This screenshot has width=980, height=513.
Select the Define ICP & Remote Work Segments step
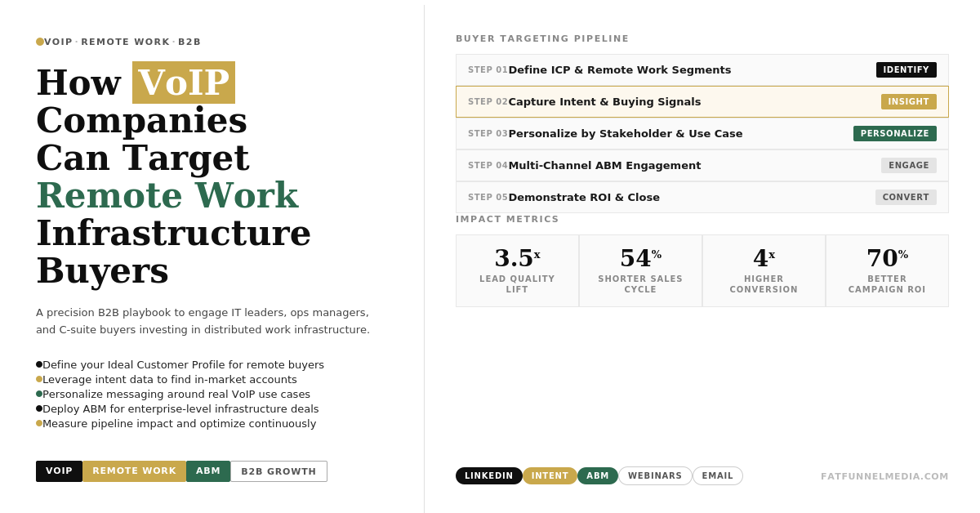coord(619,70)
